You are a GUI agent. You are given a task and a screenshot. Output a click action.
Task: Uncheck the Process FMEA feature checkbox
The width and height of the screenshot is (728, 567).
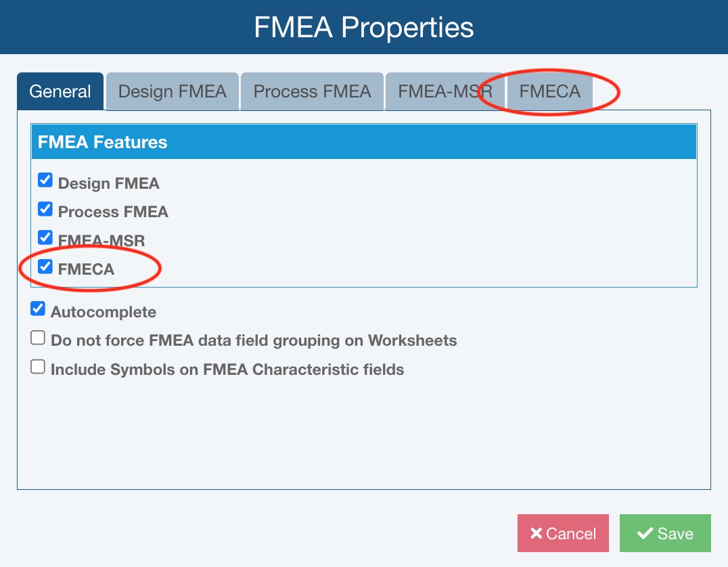coord(45,209)
